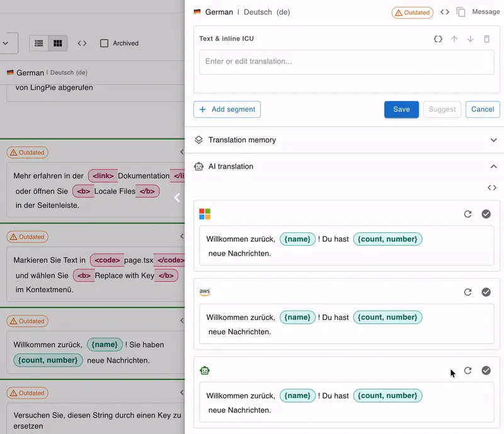Image resolution: width=504 pixels, height=434 pixels.
Task: Expand chevron beside Versuchen Sie Outdated badge
Action: point(182,392)
